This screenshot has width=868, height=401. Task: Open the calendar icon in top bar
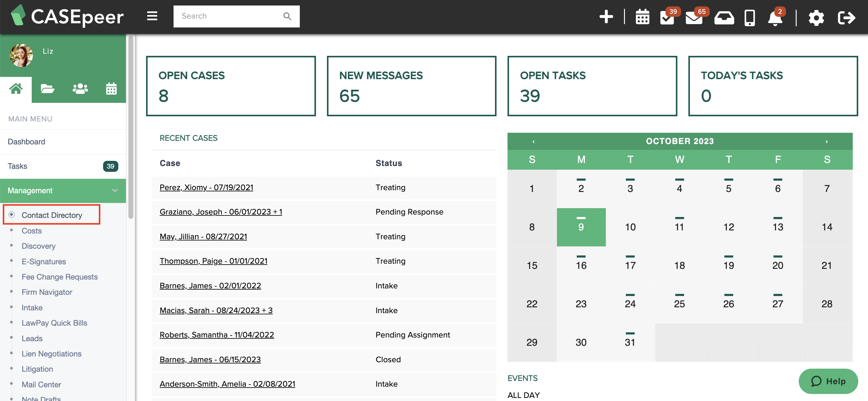(642, 17)
